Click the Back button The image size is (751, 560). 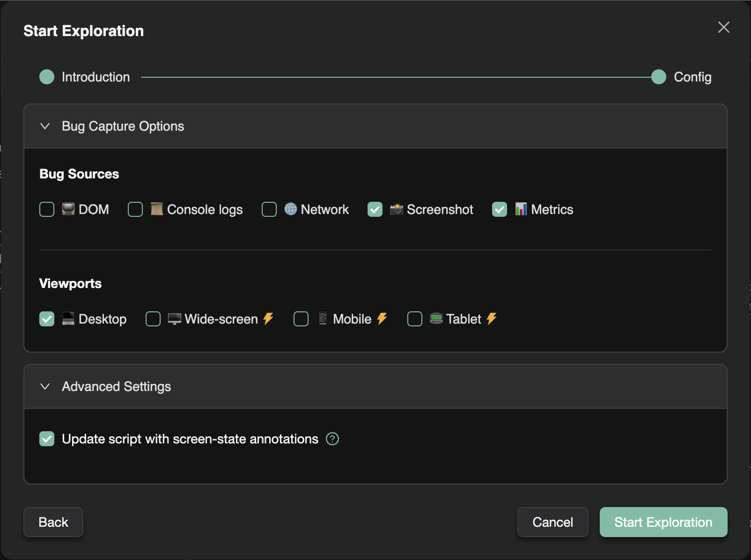[x=53, y=522]
